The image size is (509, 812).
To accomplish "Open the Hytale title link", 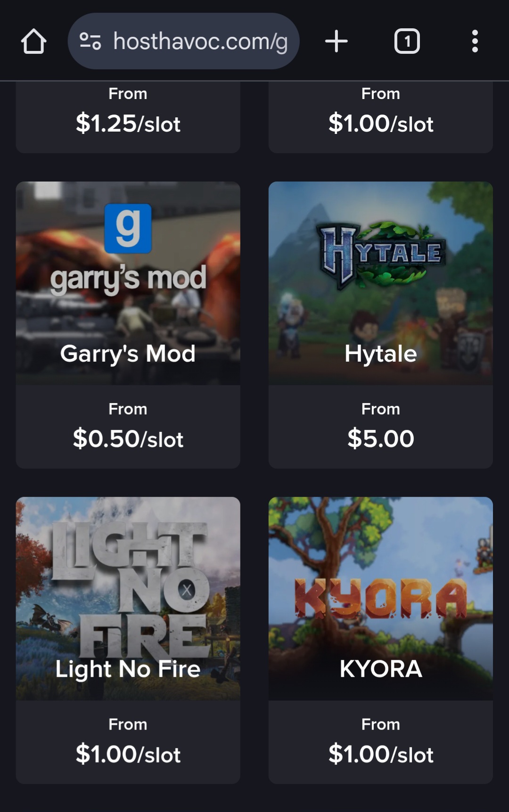I will tap(381, 354).
